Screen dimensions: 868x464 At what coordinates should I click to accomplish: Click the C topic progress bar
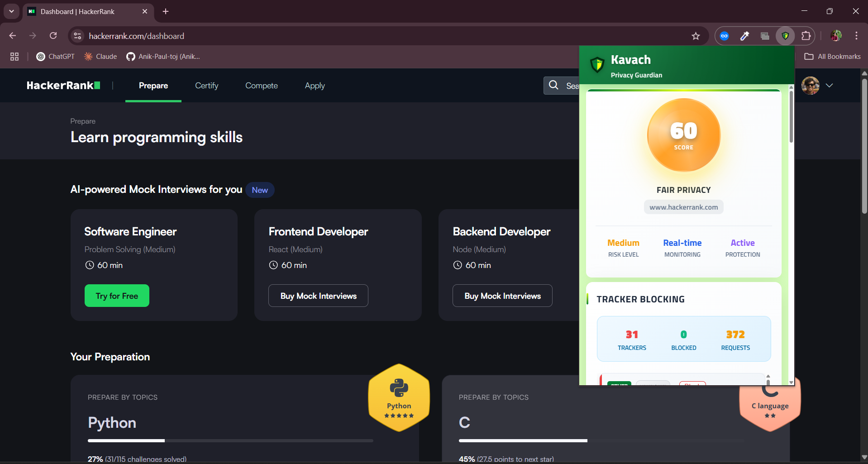pos(601,440)
